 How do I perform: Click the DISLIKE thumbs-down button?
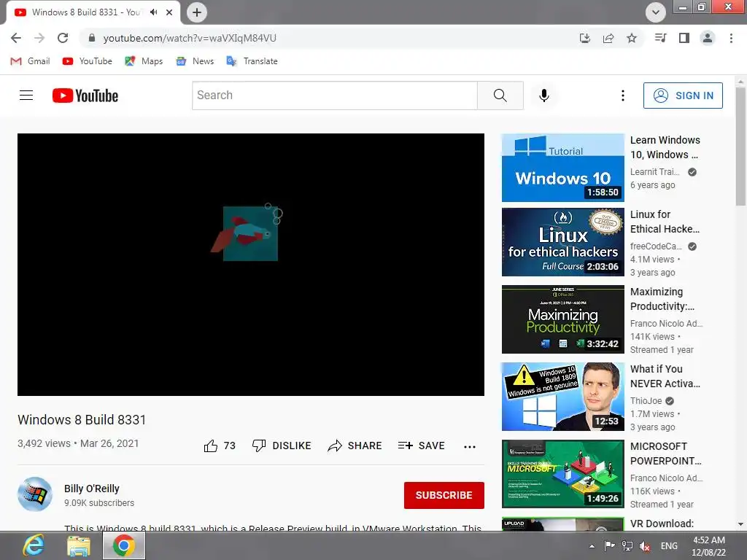tap(282, 446)
